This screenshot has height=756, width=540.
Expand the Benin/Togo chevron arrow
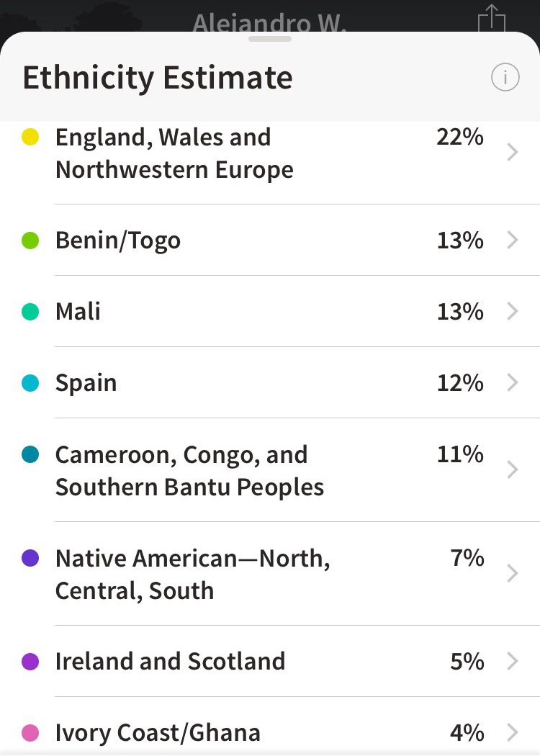(x=513, y=240)
